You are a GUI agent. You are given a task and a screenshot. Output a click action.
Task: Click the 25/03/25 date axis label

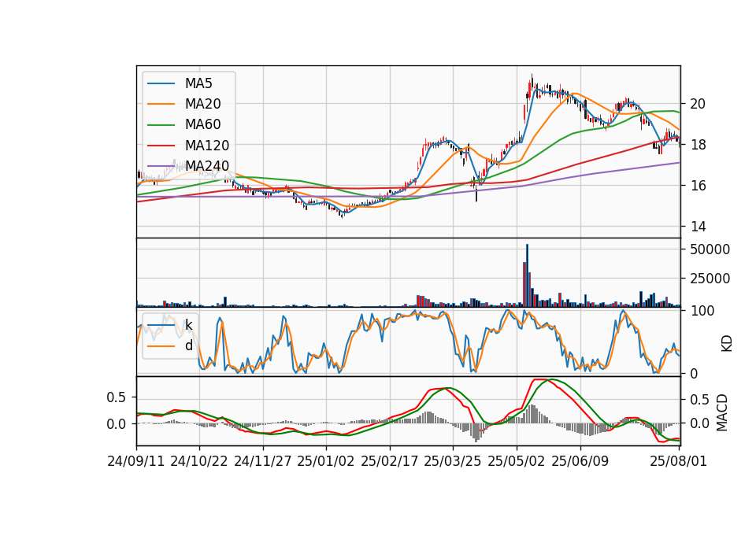(x=453, y=461)
